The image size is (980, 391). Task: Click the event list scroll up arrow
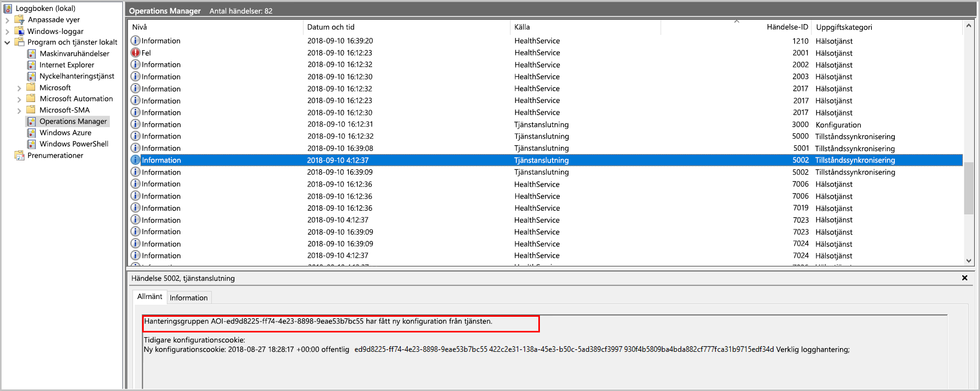point(969,25)
